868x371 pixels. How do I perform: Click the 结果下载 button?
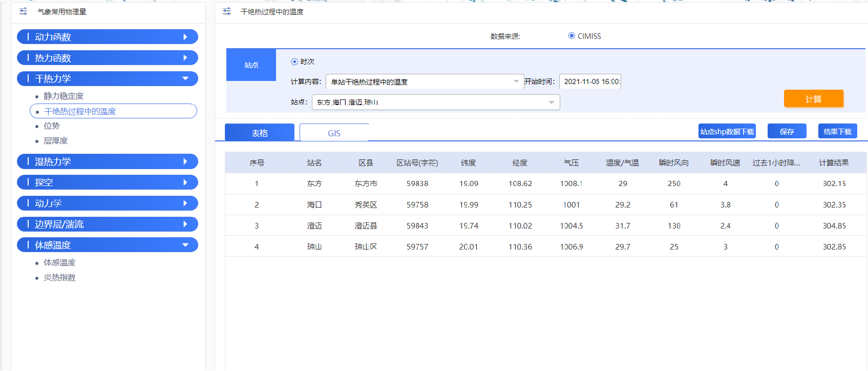coord(838,131)
